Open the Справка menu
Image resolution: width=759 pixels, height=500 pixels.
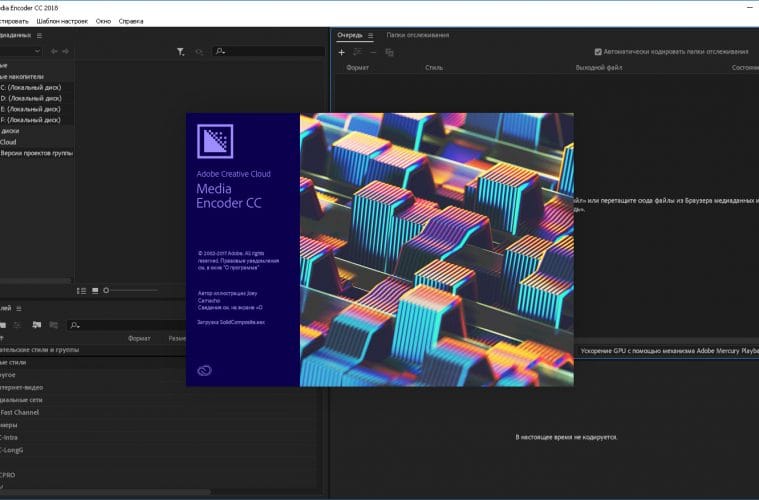pos(131,20)
